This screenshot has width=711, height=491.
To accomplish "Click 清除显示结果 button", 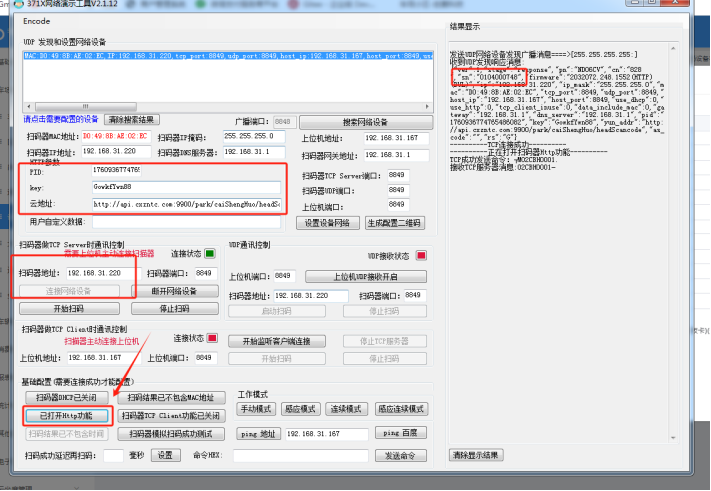I will point(476,455).
